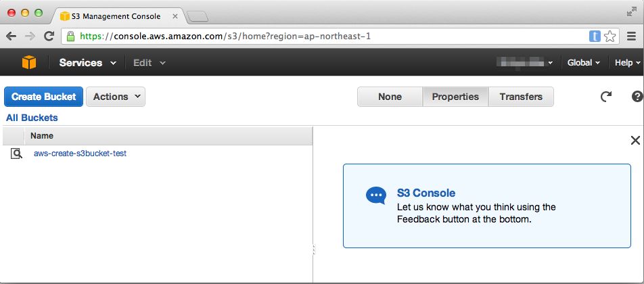The image size is (644, 284).
Task: Expand the Services menu
Action: click(88, 63)
